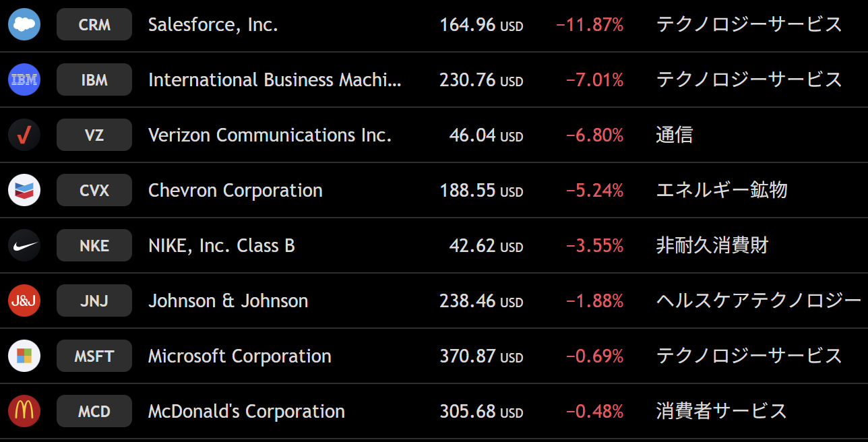Select the MSFT ticker button
This screenshot has height=442, width=868.
point(94,356)
